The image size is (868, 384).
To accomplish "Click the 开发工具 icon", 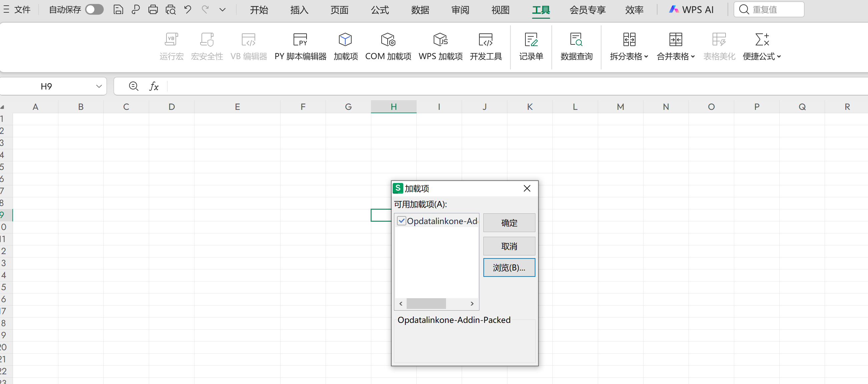I will click(486, 45).
